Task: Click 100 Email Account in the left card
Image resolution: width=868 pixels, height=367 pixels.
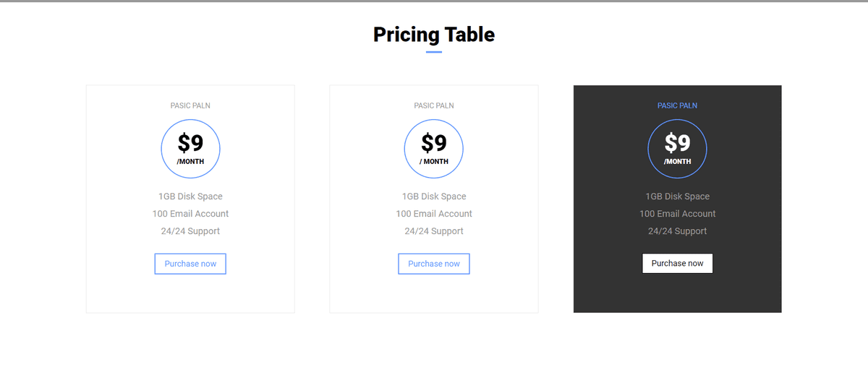Action: (190, 214)
